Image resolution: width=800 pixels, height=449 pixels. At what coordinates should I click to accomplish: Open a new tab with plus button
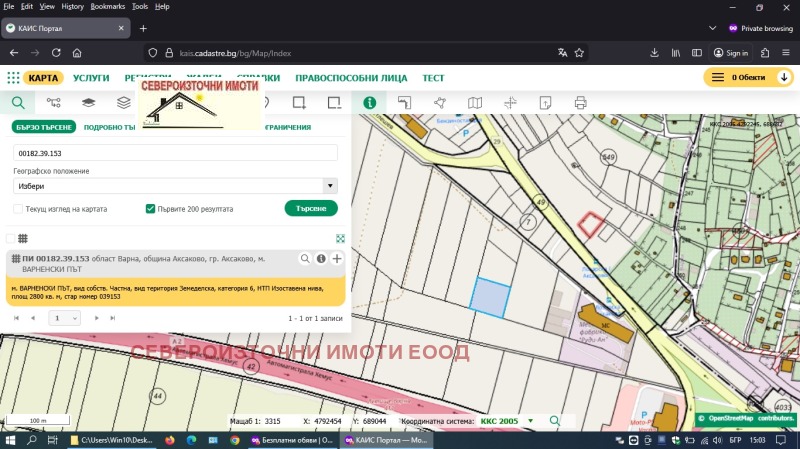[143, 29]
